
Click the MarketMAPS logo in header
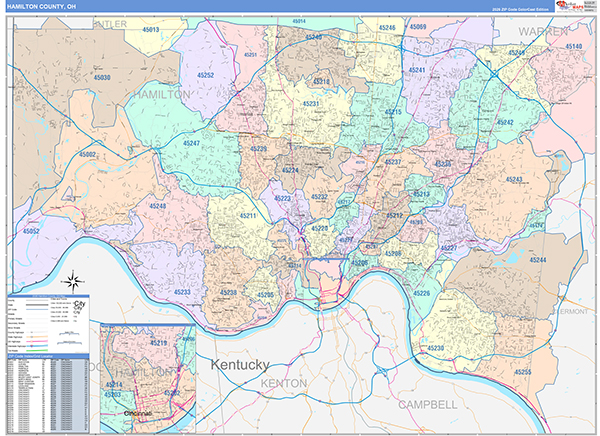575,7
